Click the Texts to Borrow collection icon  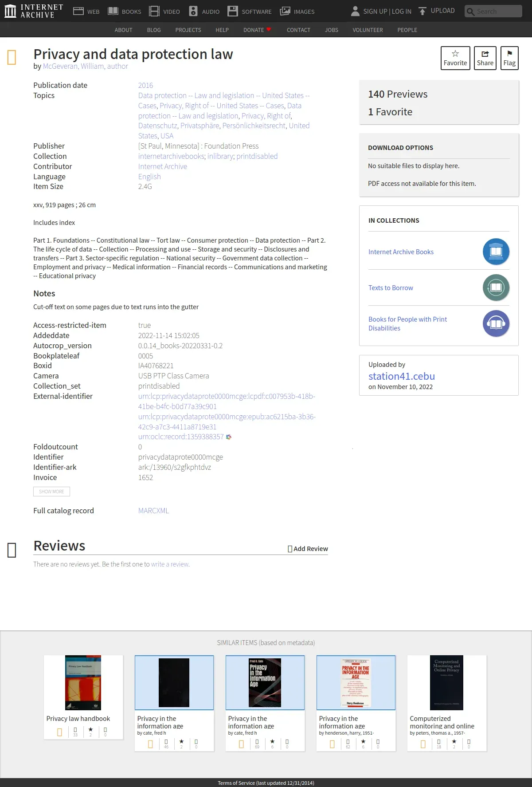pyautogui.click(x=496, y=287)
